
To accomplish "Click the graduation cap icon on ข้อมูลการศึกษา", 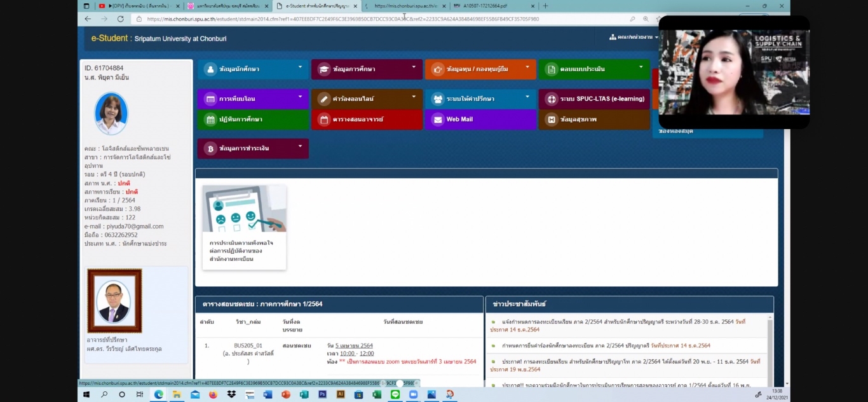I will (x=324, y=69).
